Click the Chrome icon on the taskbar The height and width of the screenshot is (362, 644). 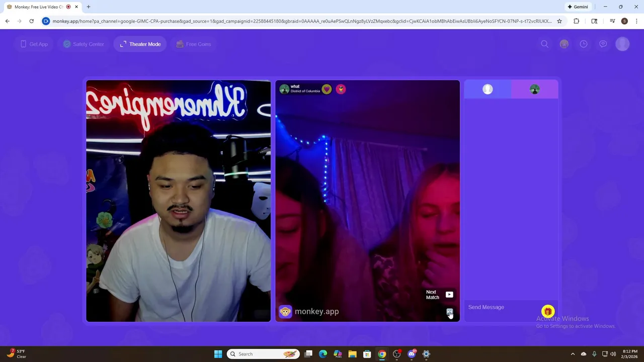382,354
